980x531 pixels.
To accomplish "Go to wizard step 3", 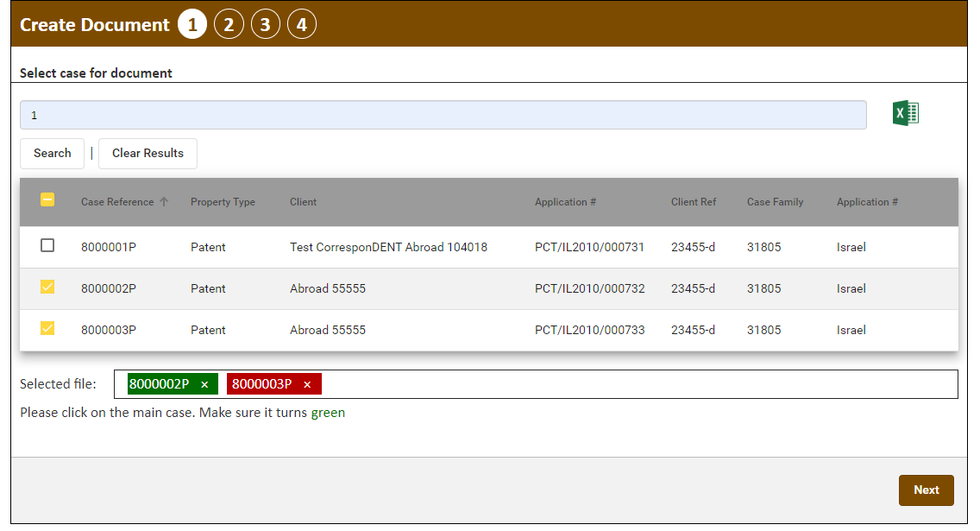I will (266, 24).
